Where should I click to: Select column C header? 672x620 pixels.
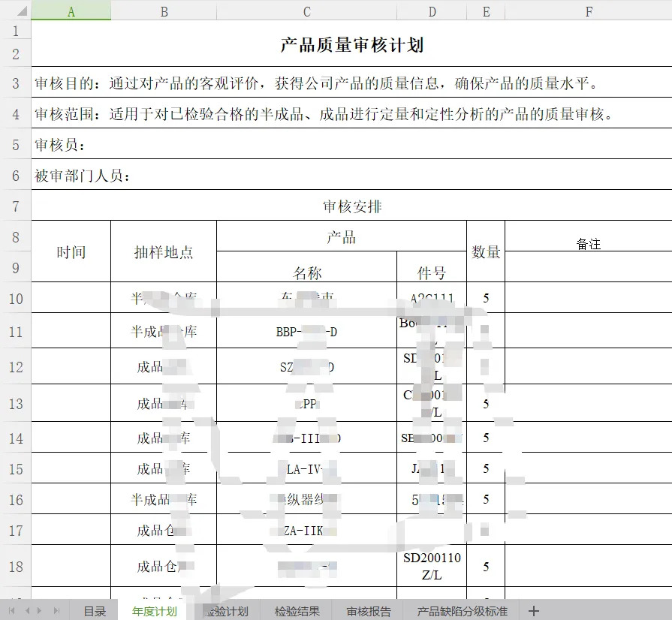click(307, 11)
